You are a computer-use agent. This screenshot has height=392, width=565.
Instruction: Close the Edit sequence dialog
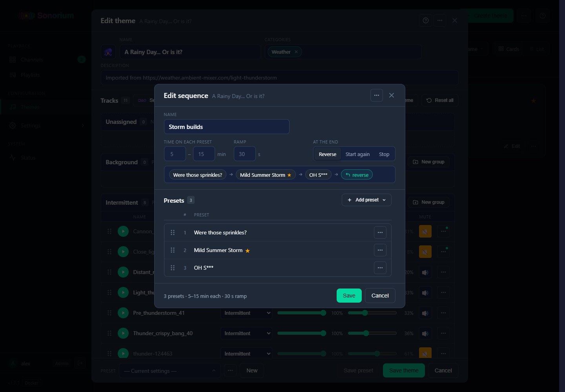coord(392,95)
